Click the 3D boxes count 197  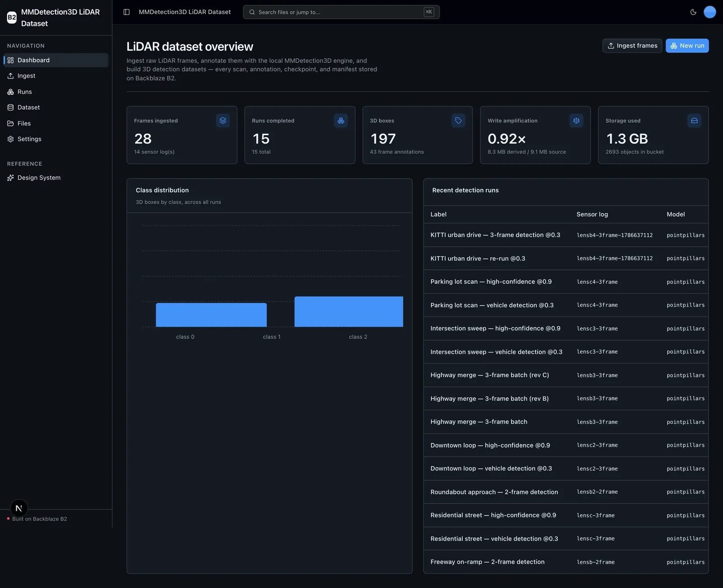click(383, 139)
